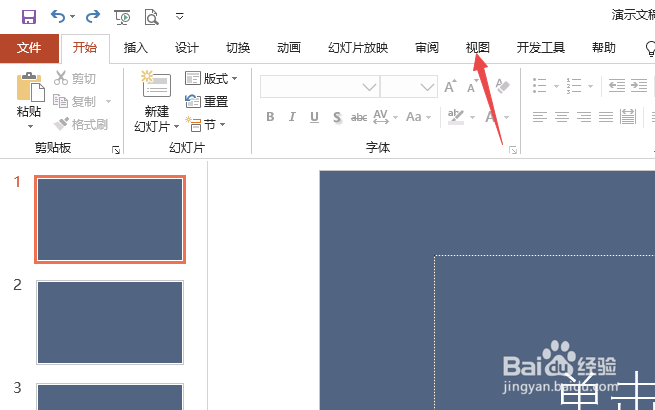Click the 格式刷 format painter
The image size is (655, 410).
pos(81,124)
